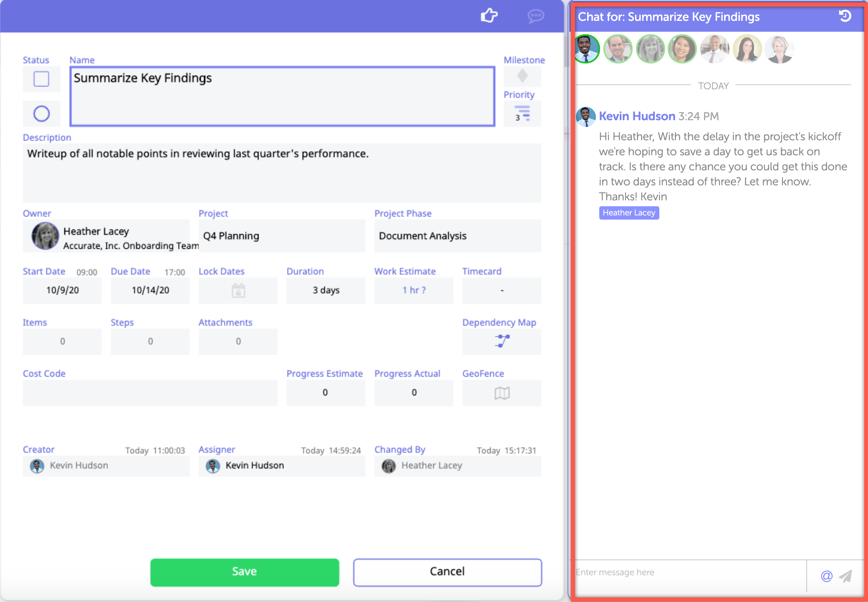The image size is (868, 602).
Task: Toggle the Lock Dates calendar lock
Action: click(x=238, y=290)
